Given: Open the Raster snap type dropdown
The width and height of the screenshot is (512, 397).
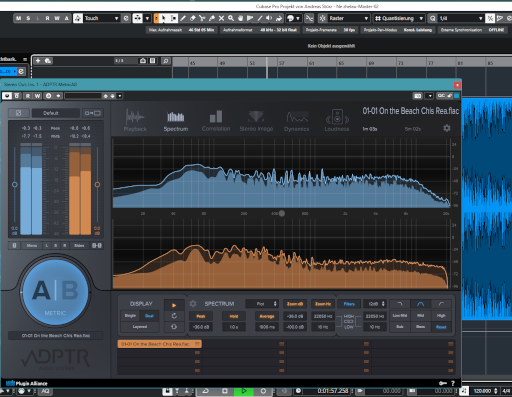Looking at the screenshot, I should [349, 18].
